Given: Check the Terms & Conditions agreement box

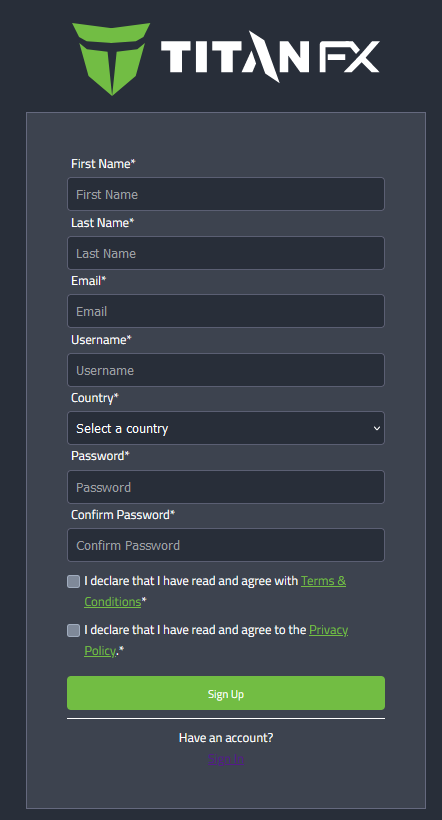Looking at the screenshot, I should click(x=74, y=581).
